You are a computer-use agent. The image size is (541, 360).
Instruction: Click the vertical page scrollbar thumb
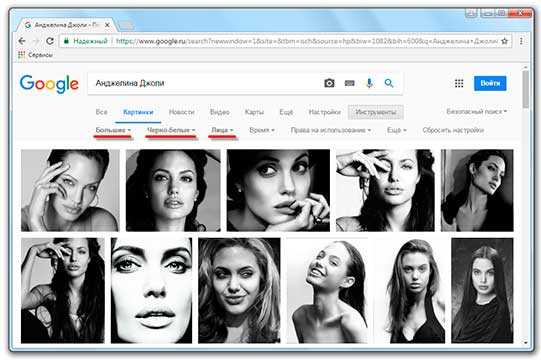pyautogui.click(x=525, y=88)
